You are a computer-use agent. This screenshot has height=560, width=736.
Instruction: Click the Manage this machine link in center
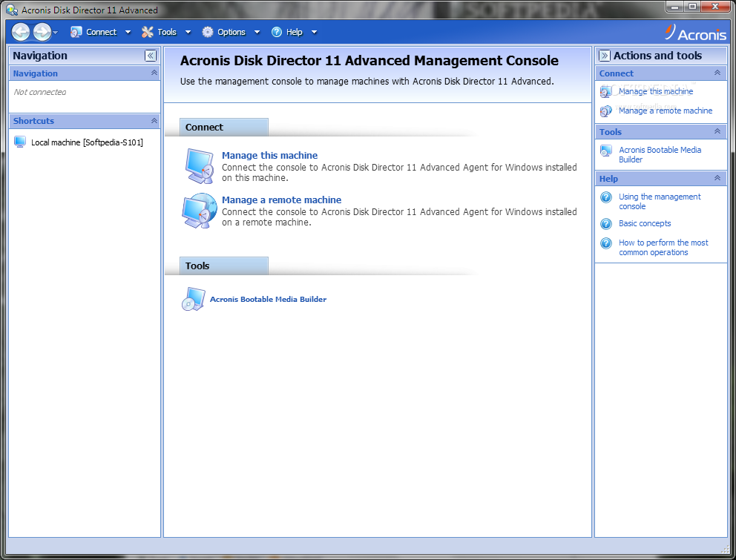(269, 155)
